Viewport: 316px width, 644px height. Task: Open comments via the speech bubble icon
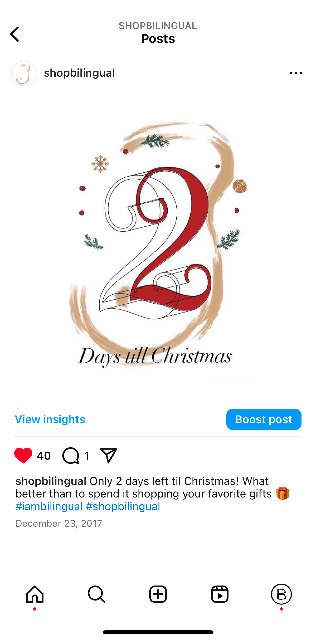(71, 455)
